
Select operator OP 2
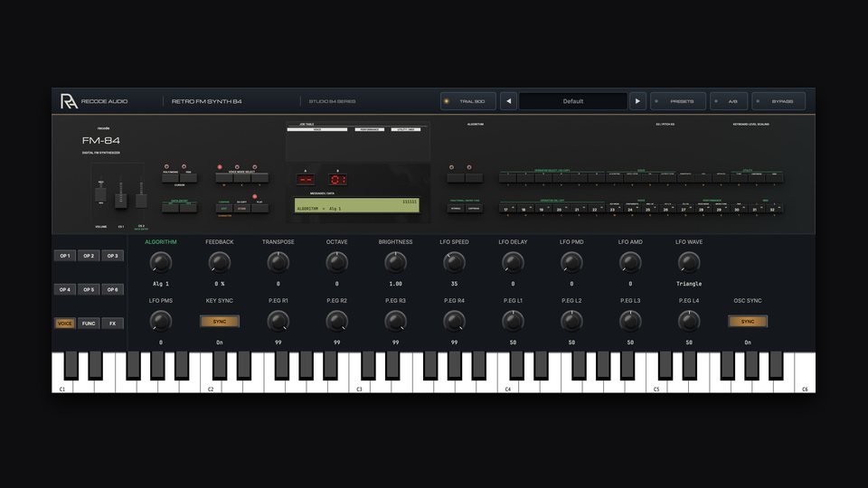pyautogui.click(x=89, y=256)
